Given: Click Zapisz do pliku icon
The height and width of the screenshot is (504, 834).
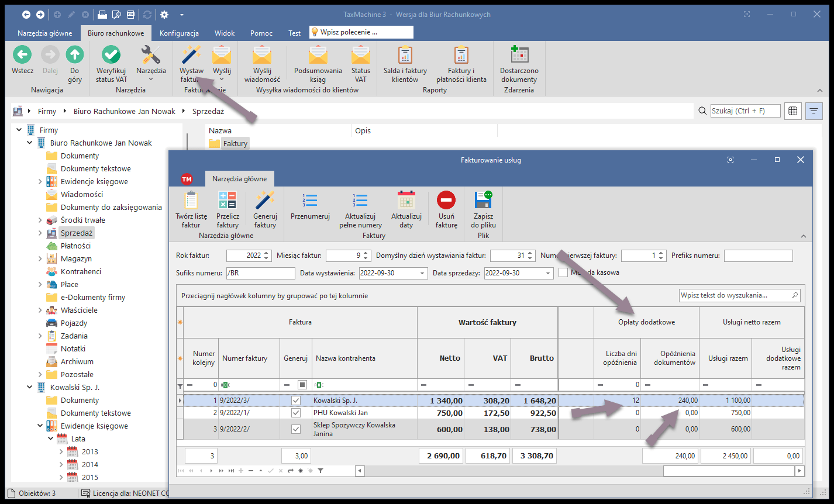Looking at the screenshot, I should pos(483,201).
